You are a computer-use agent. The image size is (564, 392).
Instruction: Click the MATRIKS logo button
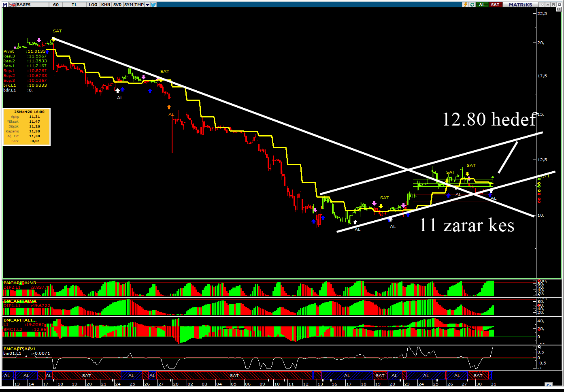coord(521,5)
